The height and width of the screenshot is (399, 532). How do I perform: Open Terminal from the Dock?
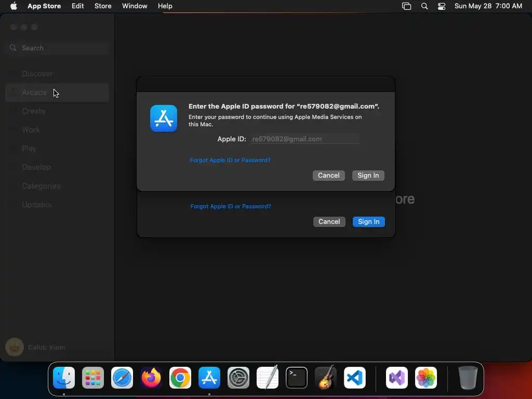pos(297,378)
